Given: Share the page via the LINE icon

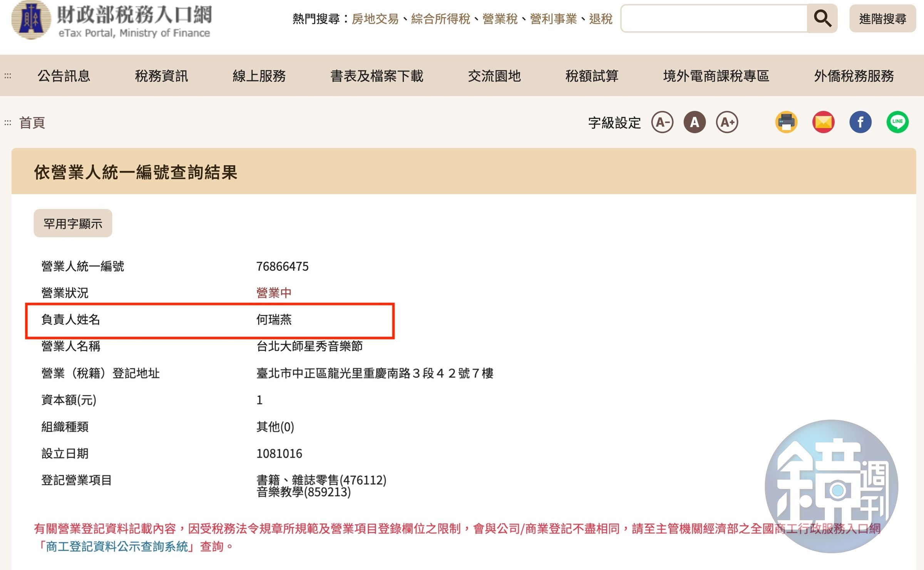Looking at the screenshot, I should pos(897,122).
